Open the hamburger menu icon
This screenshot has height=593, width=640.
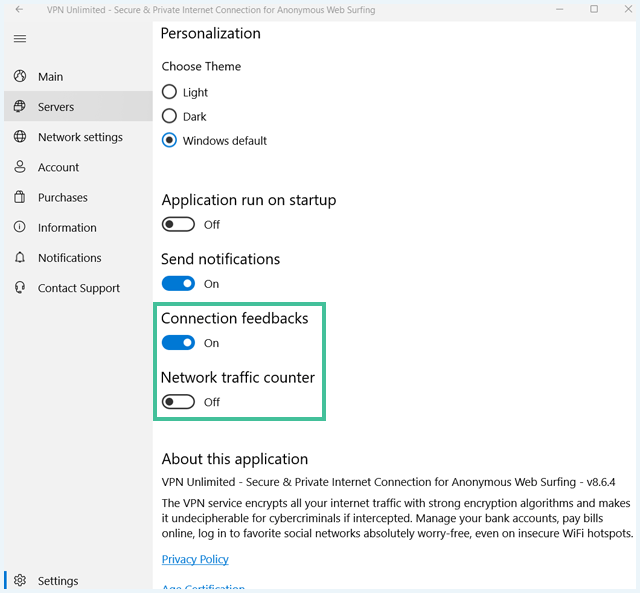[x=20, y=39]
